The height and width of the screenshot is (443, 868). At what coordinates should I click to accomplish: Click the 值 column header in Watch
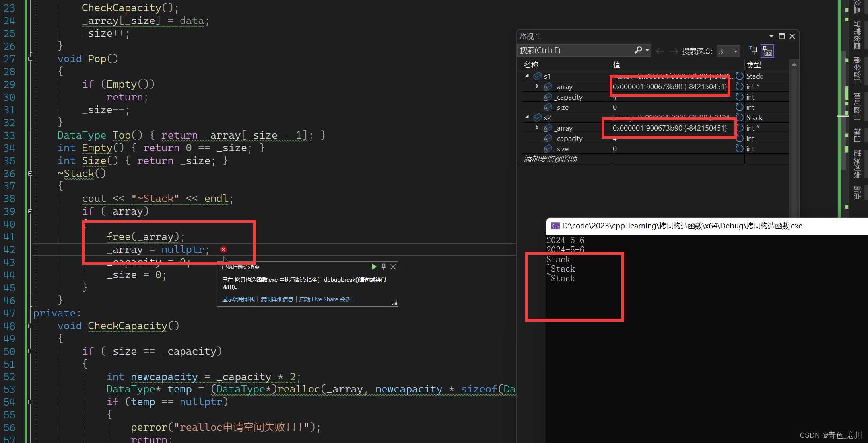click(678, 64)
